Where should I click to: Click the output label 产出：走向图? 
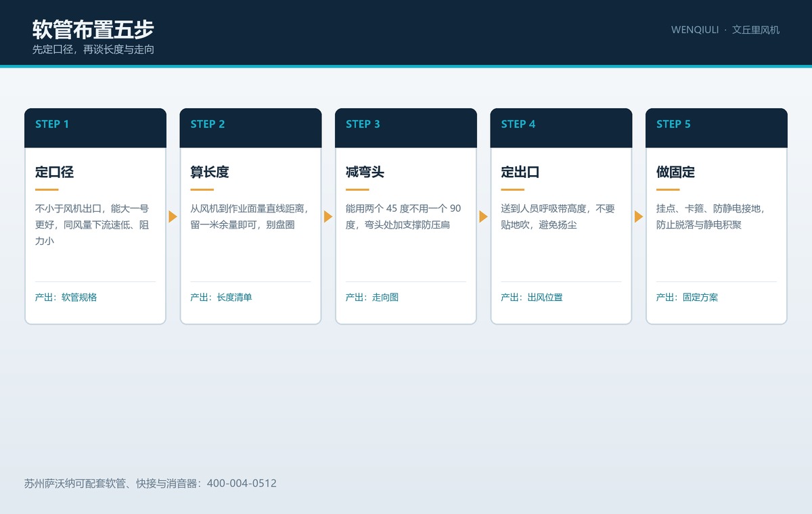tap(372, 297)
